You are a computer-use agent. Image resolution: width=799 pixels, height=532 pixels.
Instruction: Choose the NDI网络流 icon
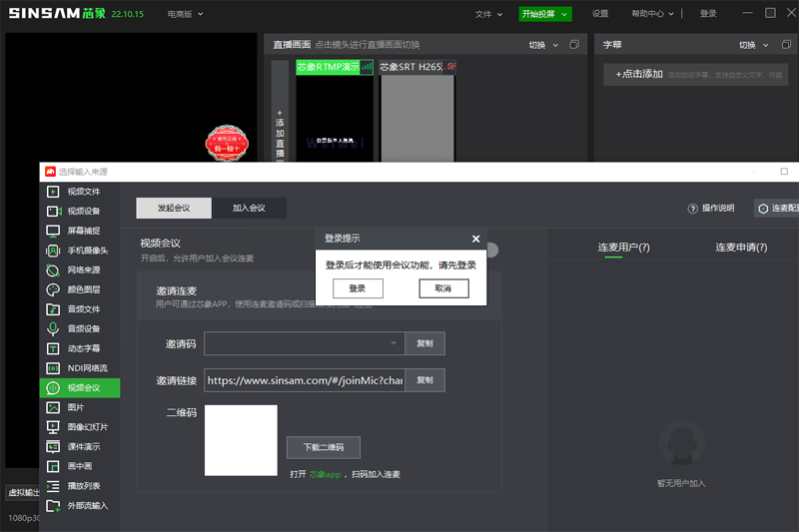(53, 368)
